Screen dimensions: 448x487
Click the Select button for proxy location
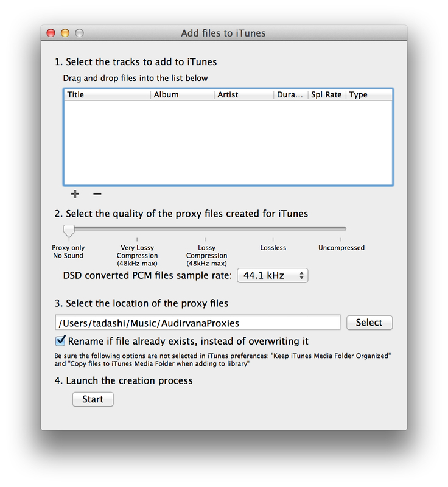click(x=369, y=323)
